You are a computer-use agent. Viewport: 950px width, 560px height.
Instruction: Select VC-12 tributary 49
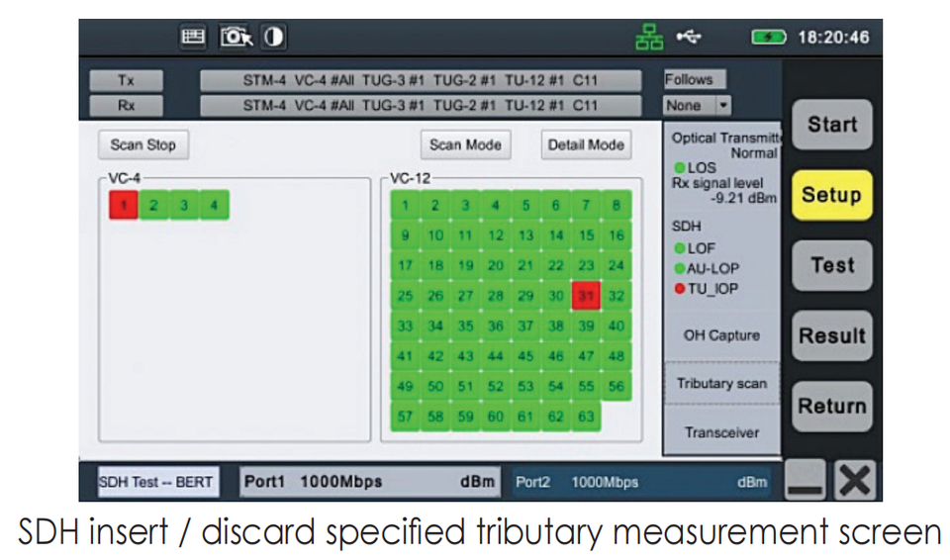[406, 387]
